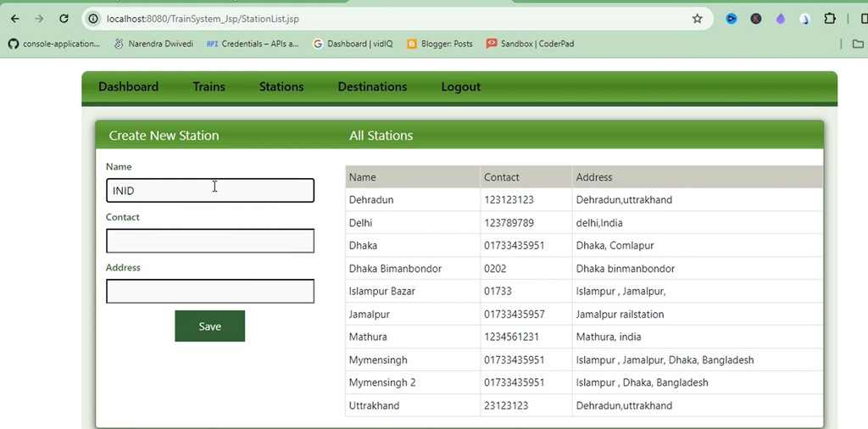Open the K extension icon
The height and width of the screenshot is (429, 868).
point(755,19)
